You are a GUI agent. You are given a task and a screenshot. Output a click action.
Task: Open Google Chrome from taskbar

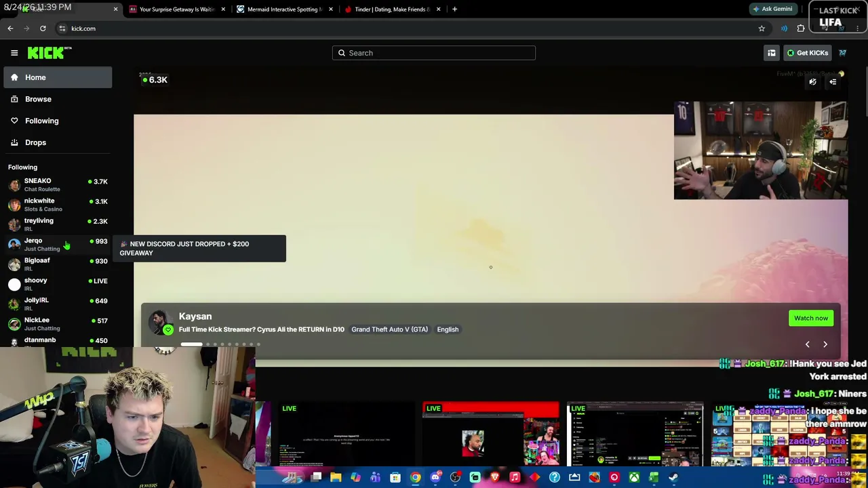415,478
